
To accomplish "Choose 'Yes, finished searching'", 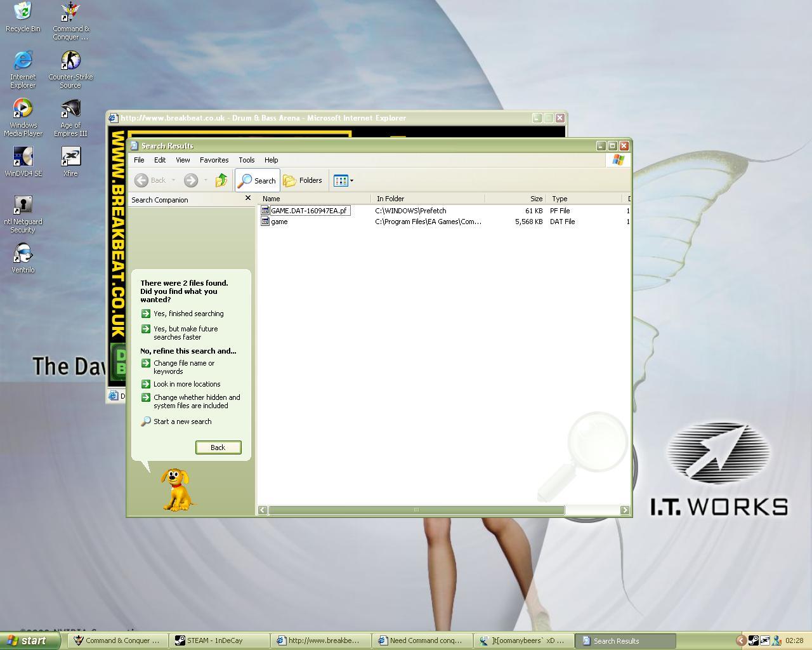I will point(183,314).
